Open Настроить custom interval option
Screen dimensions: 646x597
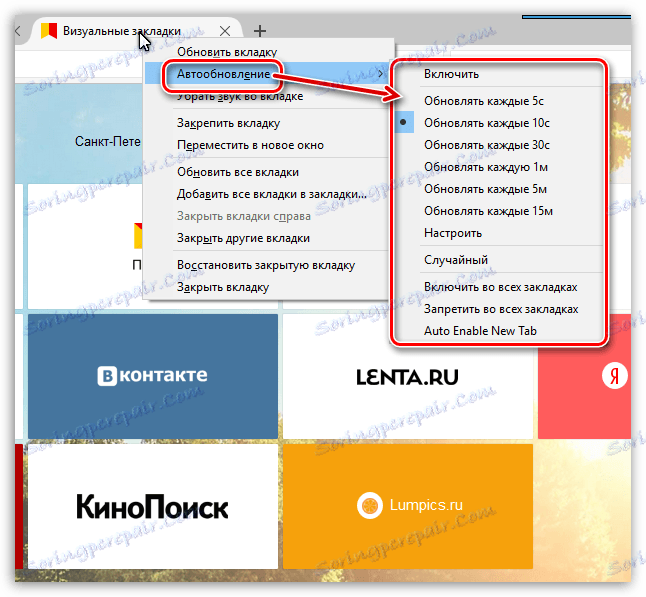[x=499, y=233]
